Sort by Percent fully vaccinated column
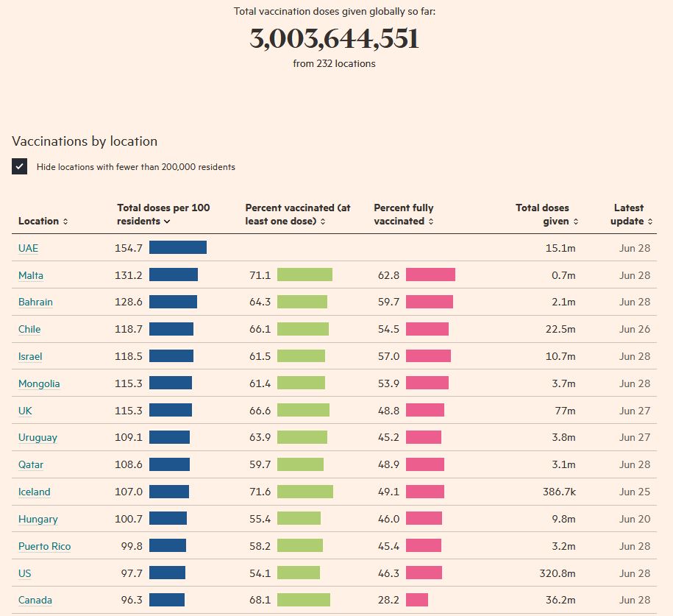The height and width of the screenshot is (616, 673). pos(431,222)
